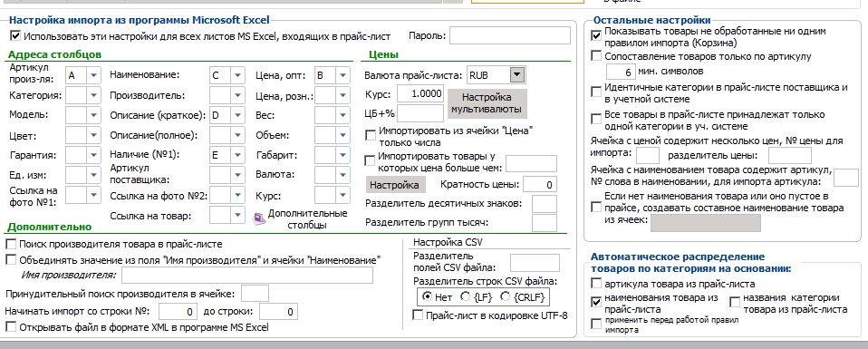Open the Категория column dropdown
The image size is (868, 349).
point(93,95)
